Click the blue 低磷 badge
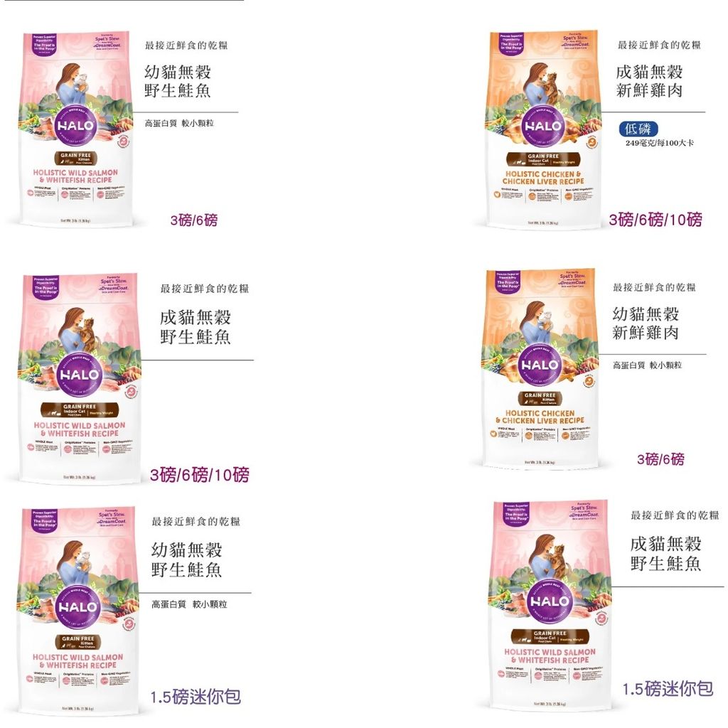The height and width of the screenshot is (728, 728). coord(638,129)
